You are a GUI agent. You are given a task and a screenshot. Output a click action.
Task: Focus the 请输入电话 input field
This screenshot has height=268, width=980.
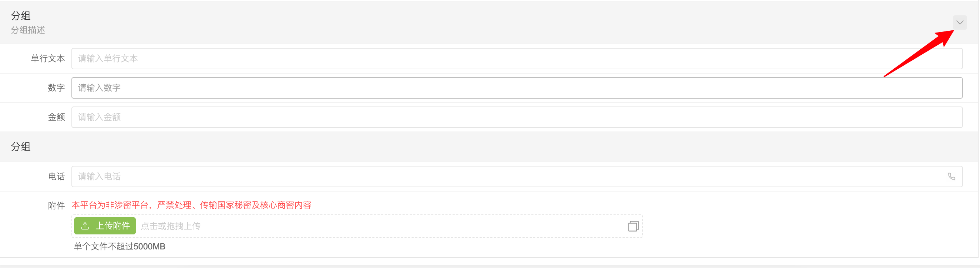click(x=517, y=176)
